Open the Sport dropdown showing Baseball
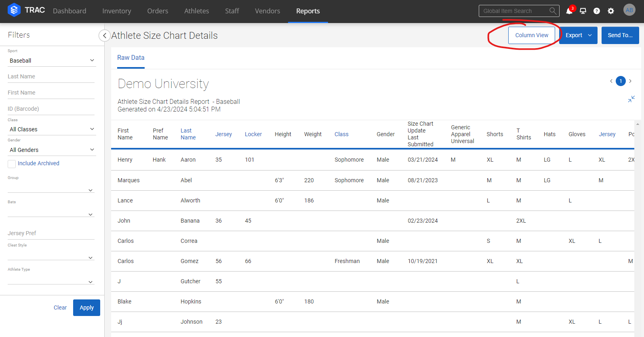The height and width of the screenshot is (337, 644). coord(52,61)
